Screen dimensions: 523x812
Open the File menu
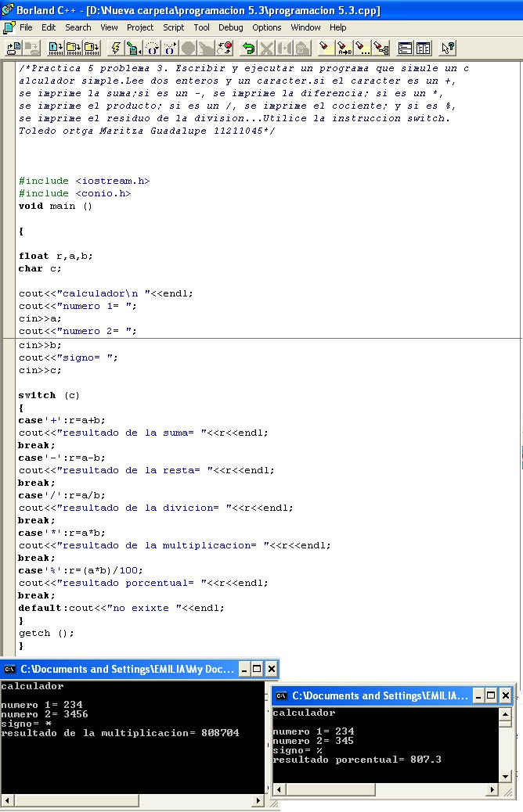coord(26,27)
